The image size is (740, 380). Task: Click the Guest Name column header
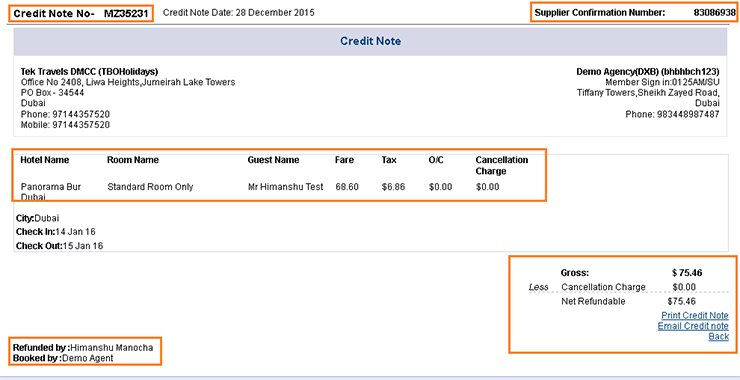coord(273,160)
